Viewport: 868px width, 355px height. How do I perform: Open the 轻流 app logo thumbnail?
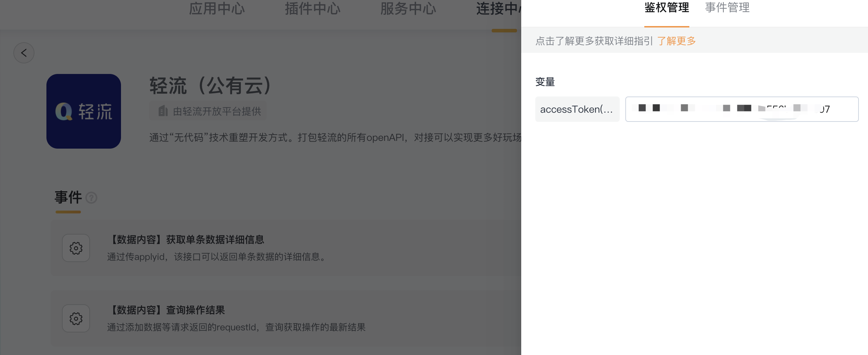pos(84,111)
